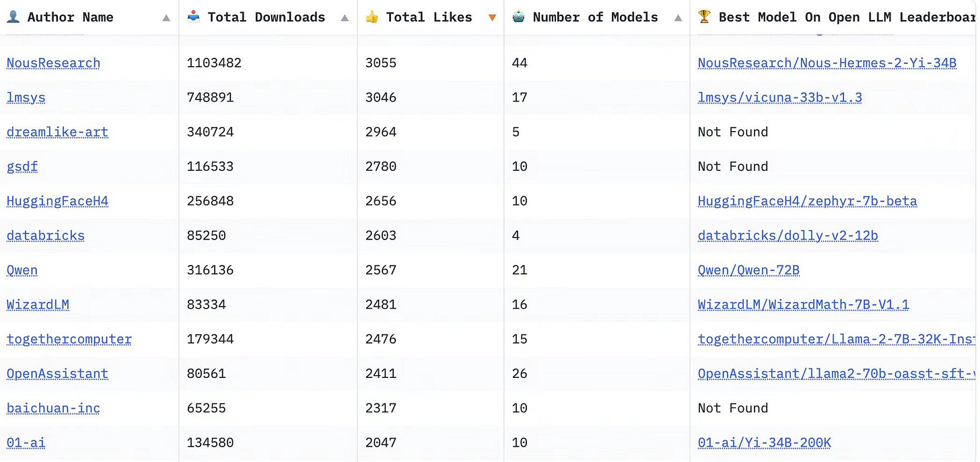Sort by Total Likes descending arrow
The image size is (980, 462).
pos(492,18)
